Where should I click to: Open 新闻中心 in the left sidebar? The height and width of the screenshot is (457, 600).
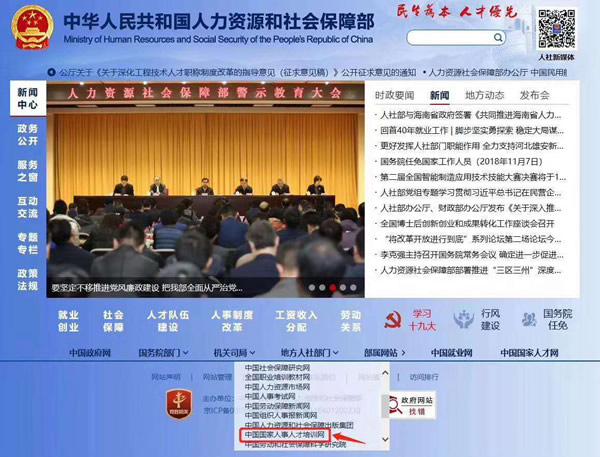click(x=28, y=98)
